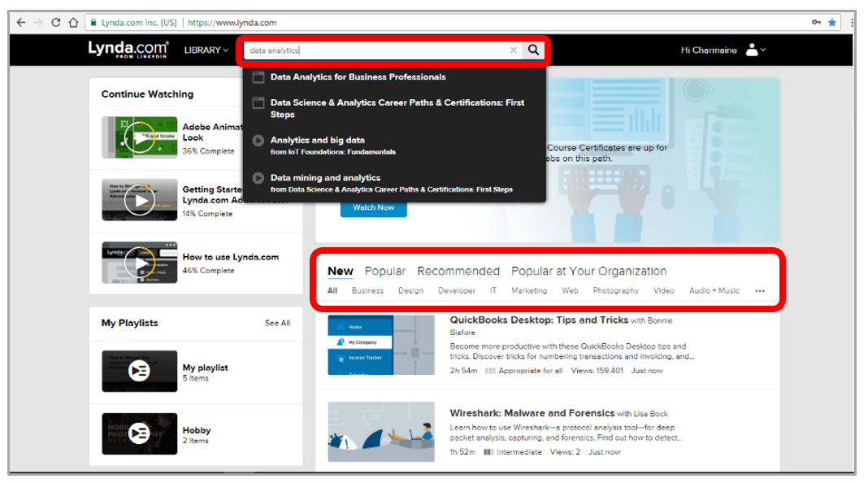
Task: Reload the page with refresh icon
Action: pos(55,23)
